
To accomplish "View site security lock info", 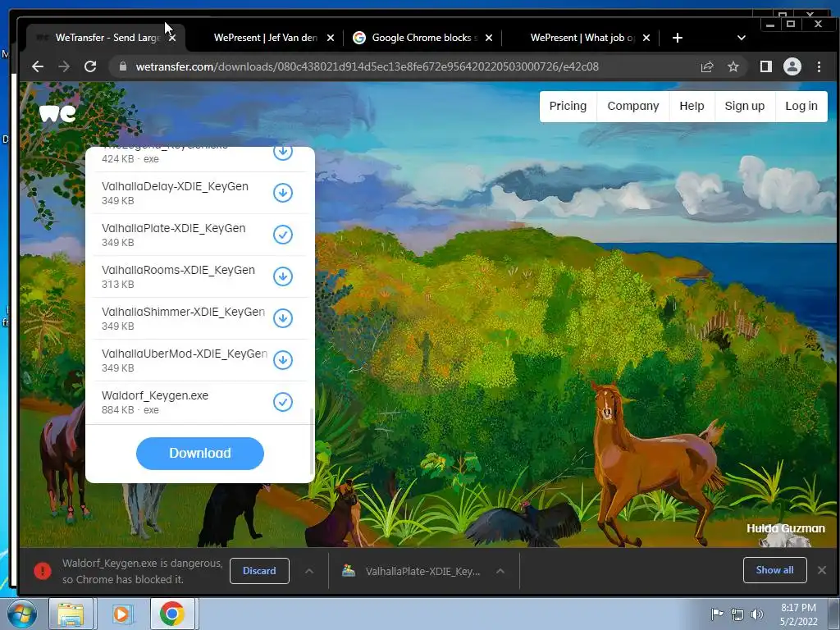I will 123,66.
